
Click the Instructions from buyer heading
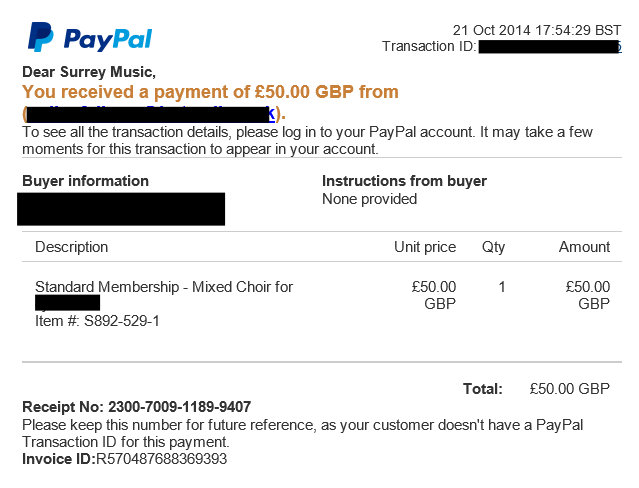tap(404, 181)
